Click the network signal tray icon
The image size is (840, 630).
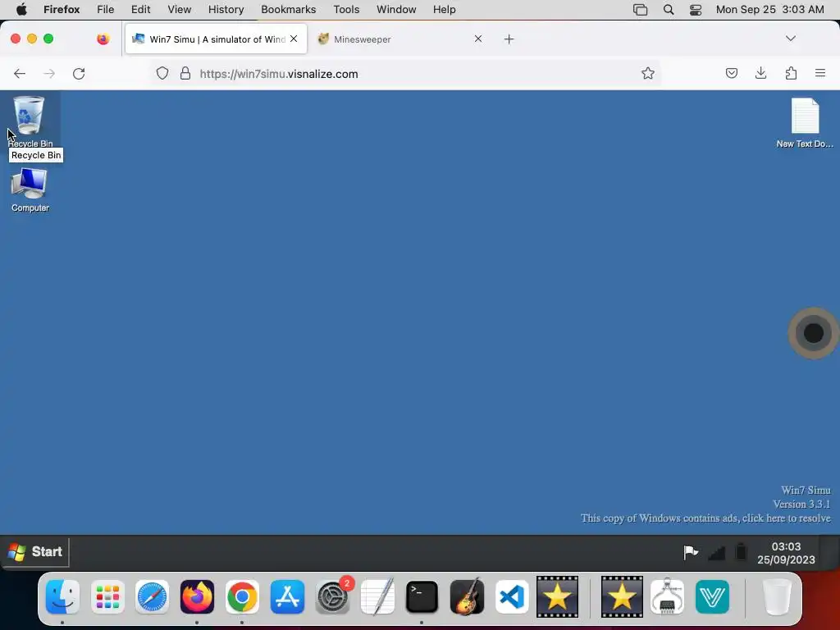click(716, 552)
